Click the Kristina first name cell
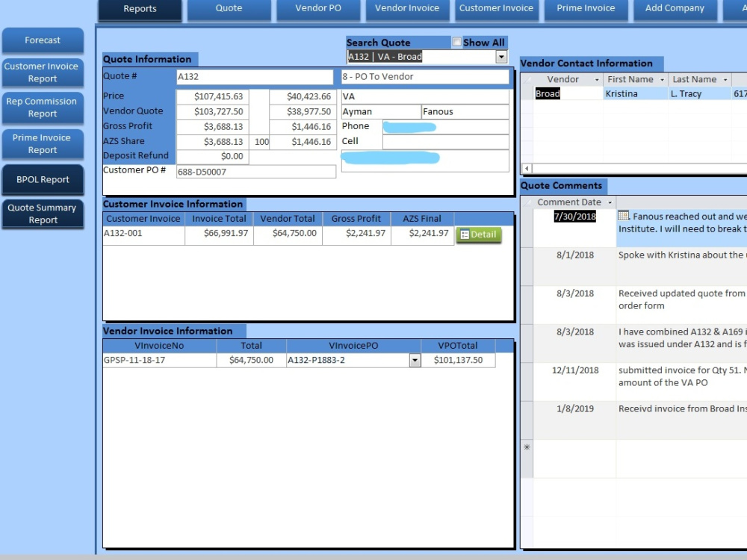 click(636, 94)
